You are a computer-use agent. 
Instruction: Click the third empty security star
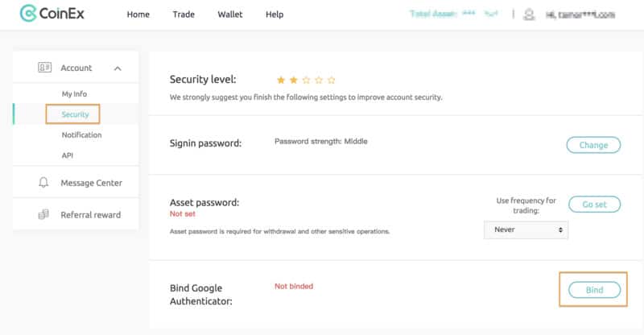(x=306, y=80)
